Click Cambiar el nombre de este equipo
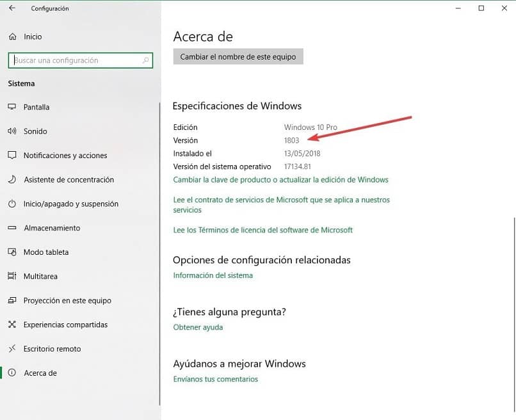Viewport: 516px width, 420px height. (x=238, y=56)
